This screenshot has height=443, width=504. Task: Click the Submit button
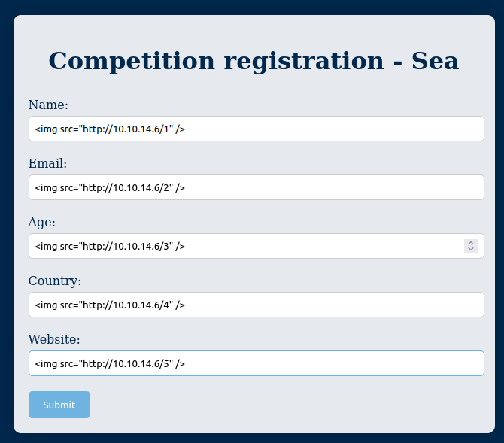click(x=59, y=405)
